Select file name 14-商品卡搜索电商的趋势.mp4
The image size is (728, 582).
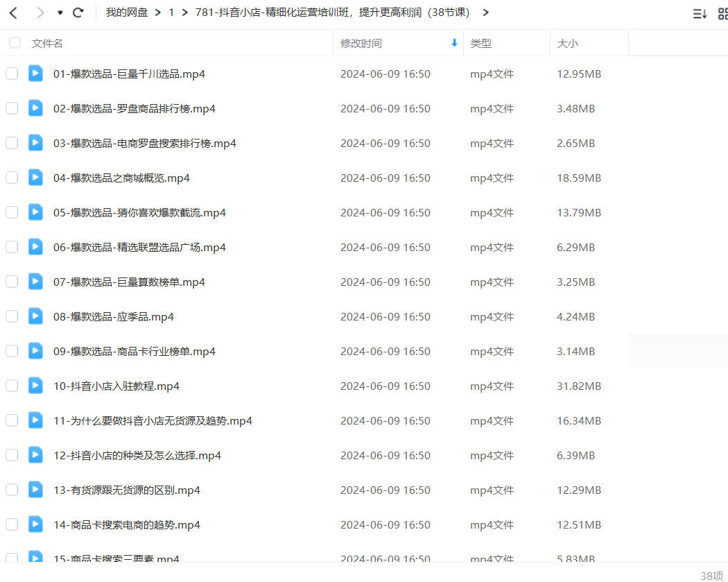(x=127, y=525)
